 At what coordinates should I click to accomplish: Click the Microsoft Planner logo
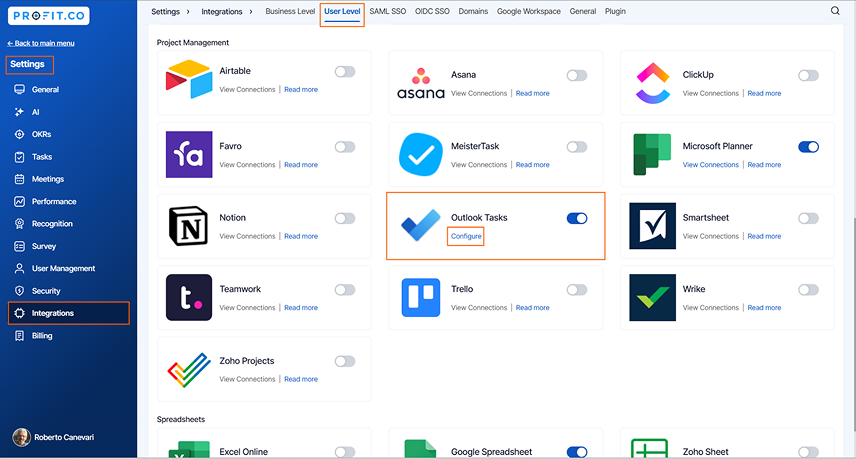pos(652,154)
